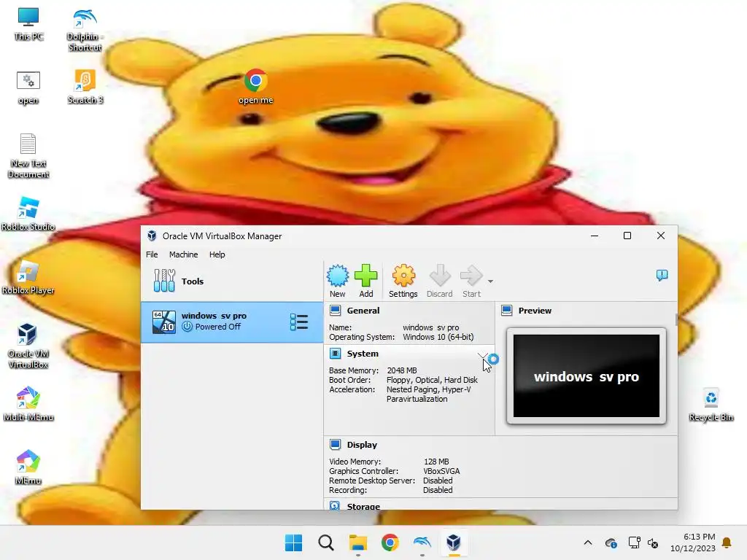This screenshot has width=747, height=560.
Task: Select the Roblox Studio desktop icon
Action: click(x=28, y=214)
